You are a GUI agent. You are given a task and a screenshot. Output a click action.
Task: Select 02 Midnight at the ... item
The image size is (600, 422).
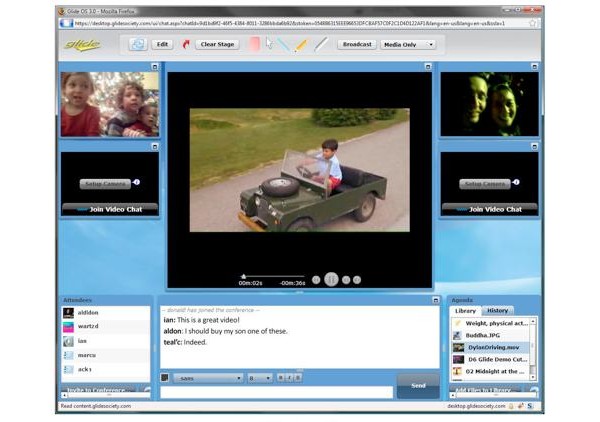click(x=490, y=371)
